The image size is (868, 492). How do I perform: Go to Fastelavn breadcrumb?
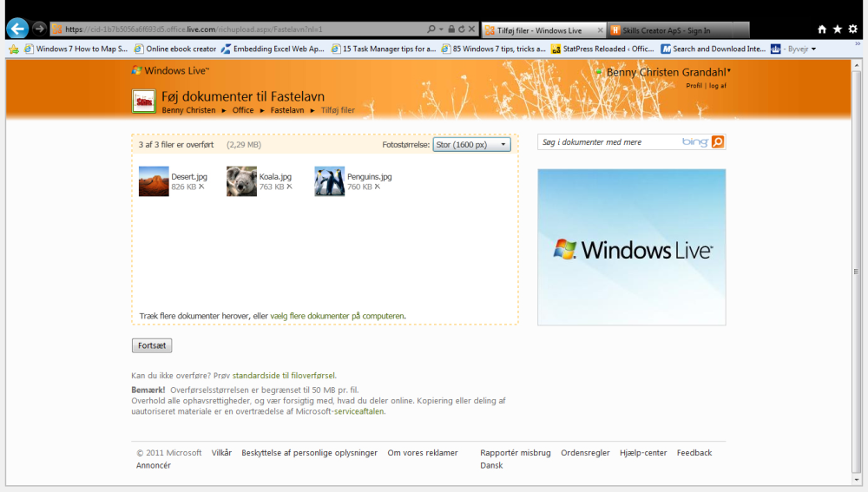coord(287,110)
